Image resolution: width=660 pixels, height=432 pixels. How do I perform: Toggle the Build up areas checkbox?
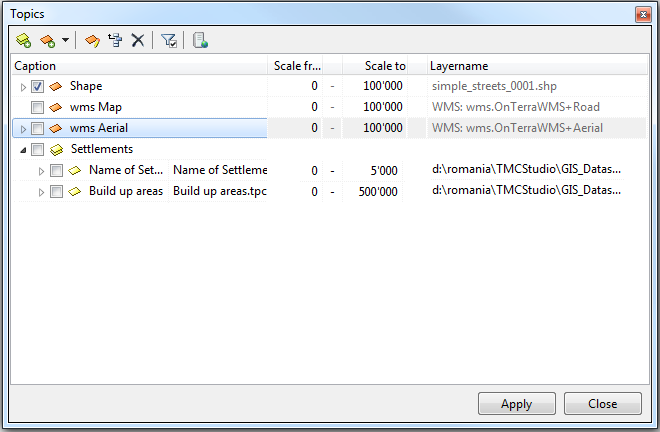[x=56, y=191]
